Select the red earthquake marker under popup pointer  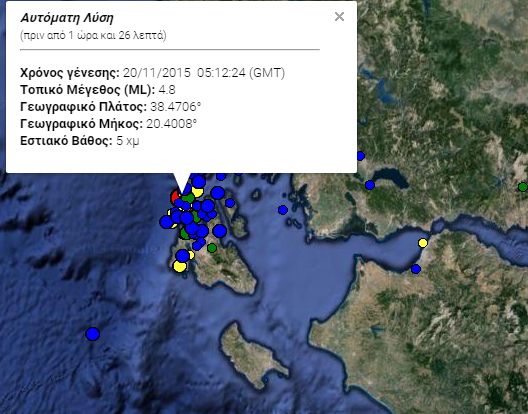point(174,196)
